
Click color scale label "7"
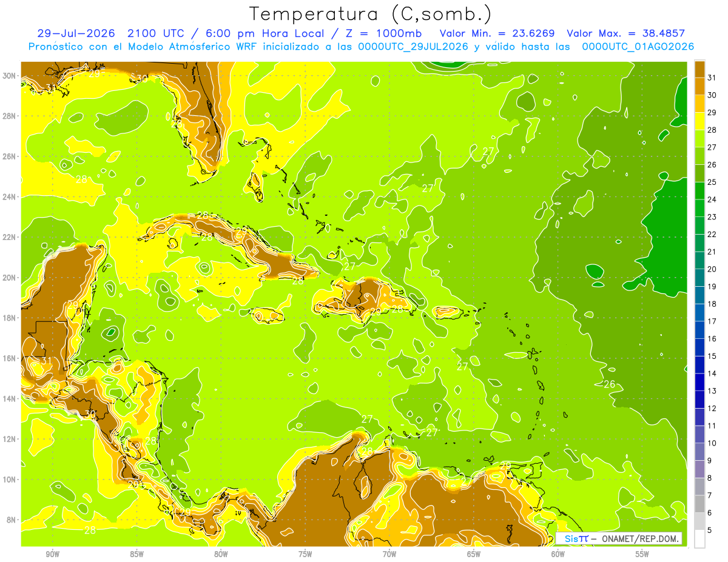[710, 496]
